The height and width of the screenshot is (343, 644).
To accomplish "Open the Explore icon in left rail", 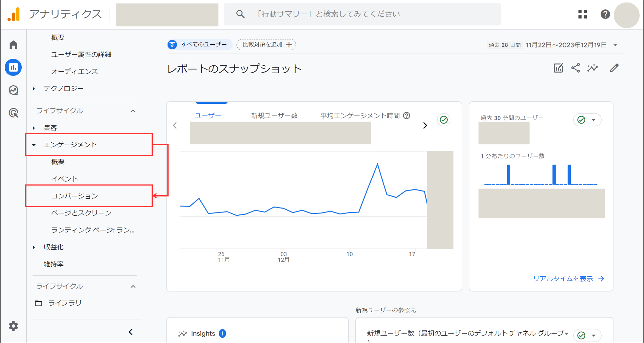I will point(13,90).
